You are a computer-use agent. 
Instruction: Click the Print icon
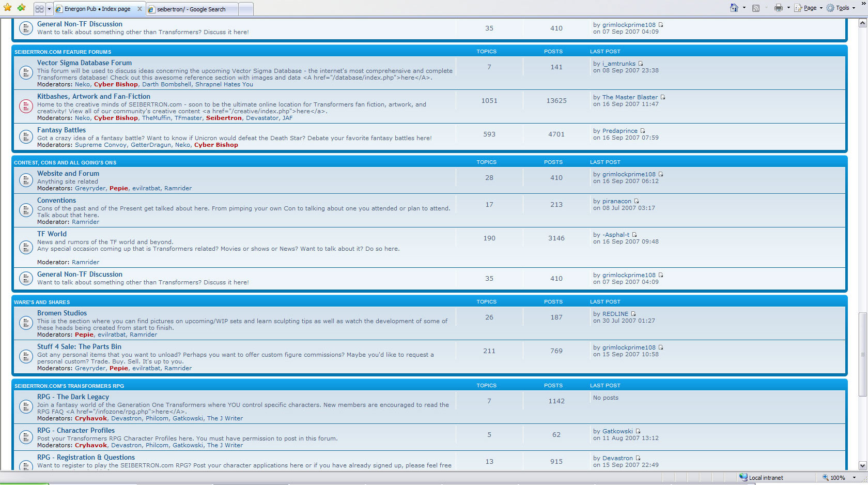pos(779,8)
